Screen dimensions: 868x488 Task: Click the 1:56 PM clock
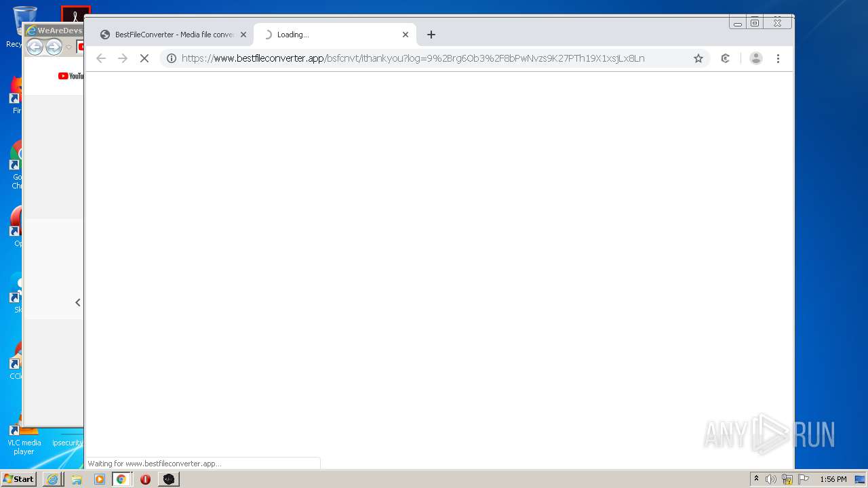(x=833, y=479)
